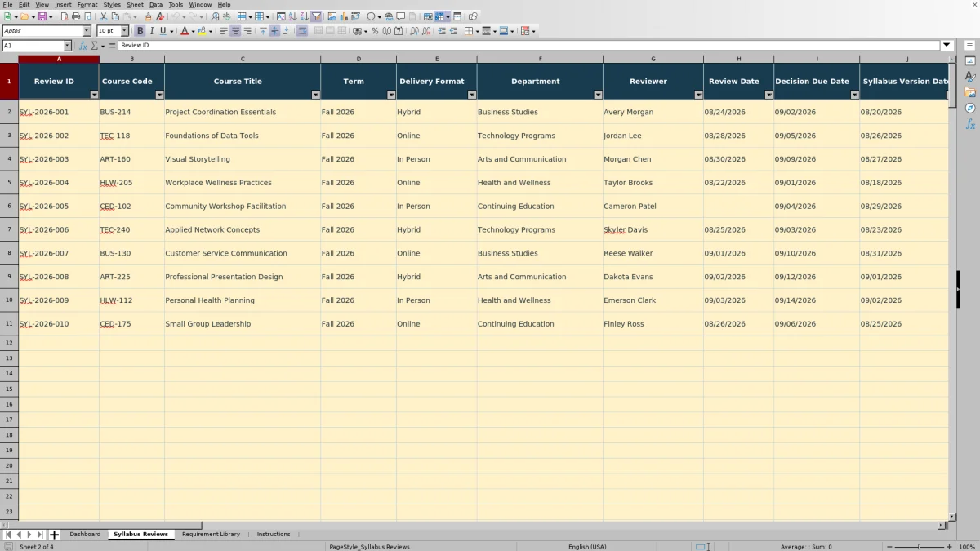Click the Insert Chart icon
The image size is (980, 551).
point(344,16)
